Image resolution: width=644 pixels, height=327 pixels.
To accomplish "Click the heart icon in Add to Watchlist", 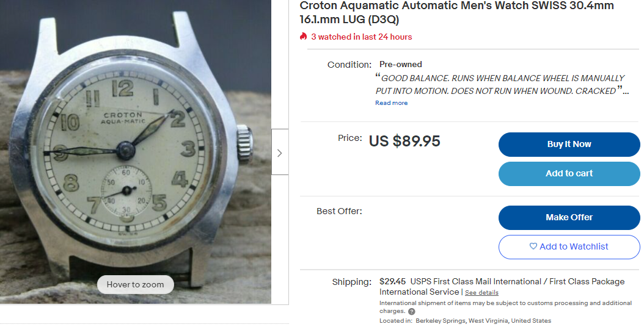I will (533, 246).
